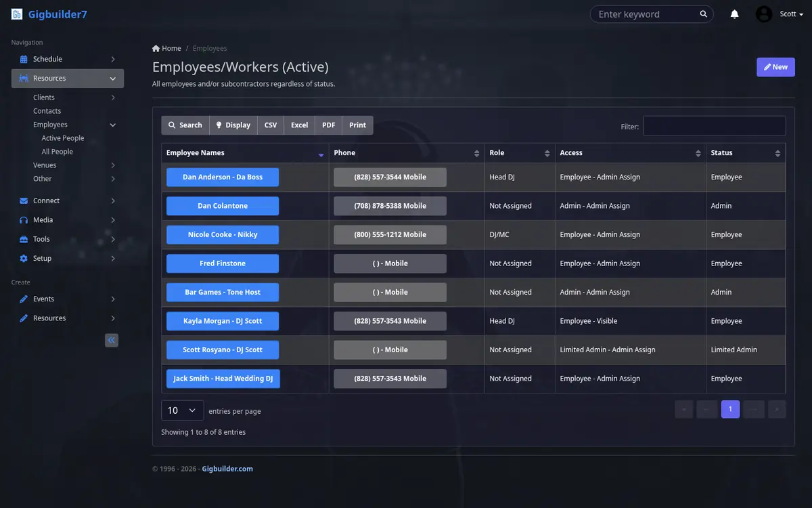812x508 pixels.
Task: Click the search magnifier icon in keyword box
Action: 704,14
